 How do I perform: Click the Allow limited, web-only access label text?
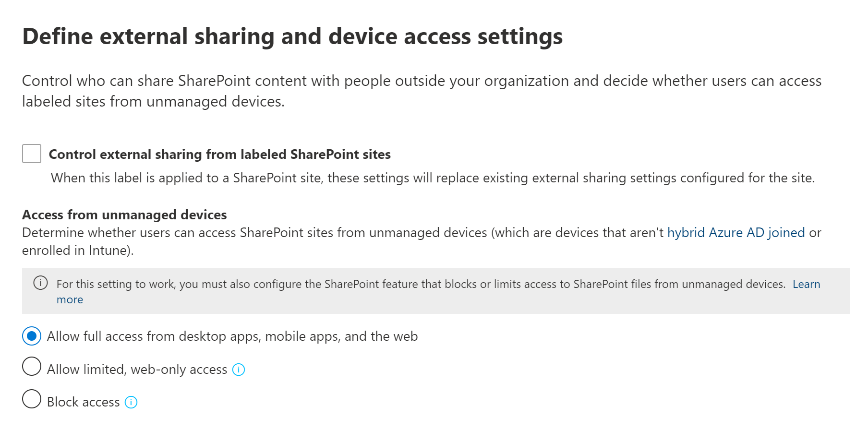(137, 370)
